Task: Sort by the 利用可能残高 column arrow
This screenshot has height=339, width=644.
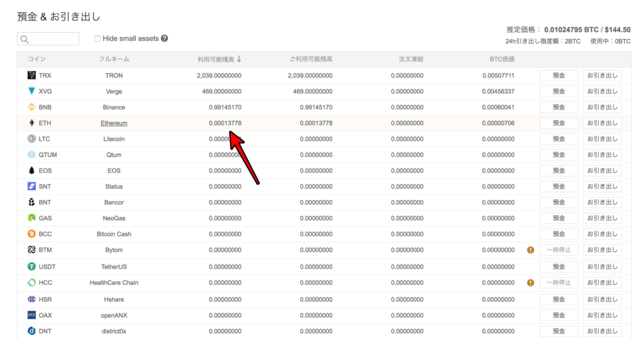Action: (239, 59)
